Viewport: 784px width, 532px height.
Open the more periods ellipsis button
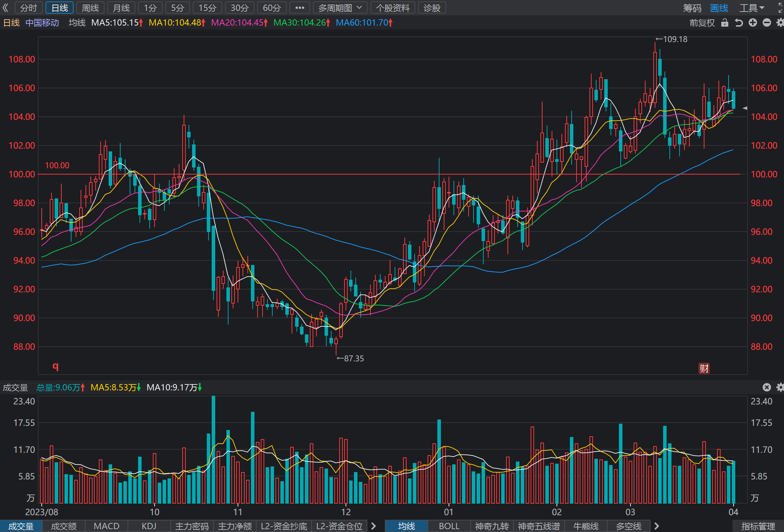[x=300, y=8]
